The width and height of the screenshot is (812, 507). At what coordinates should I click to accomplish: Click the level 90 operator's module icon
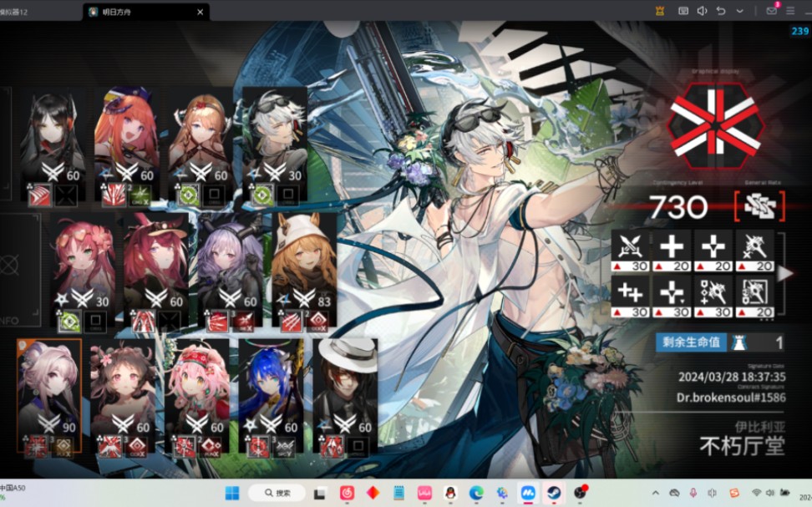63,446
